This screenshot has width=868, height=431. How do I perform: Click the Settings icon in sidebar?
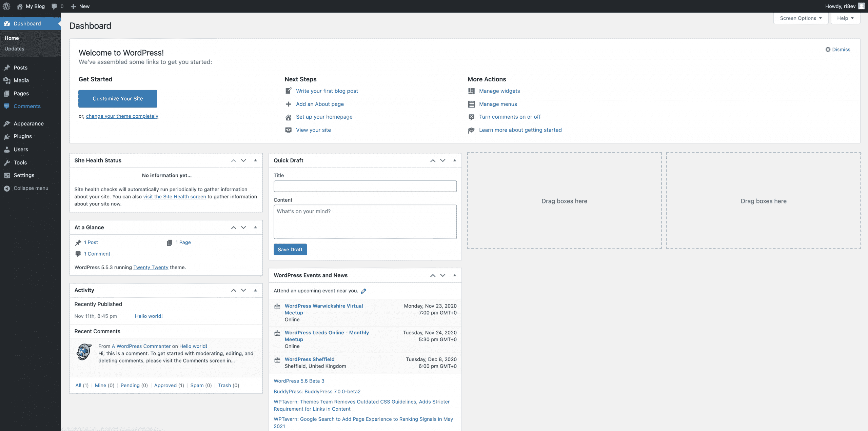click(7, 175)
